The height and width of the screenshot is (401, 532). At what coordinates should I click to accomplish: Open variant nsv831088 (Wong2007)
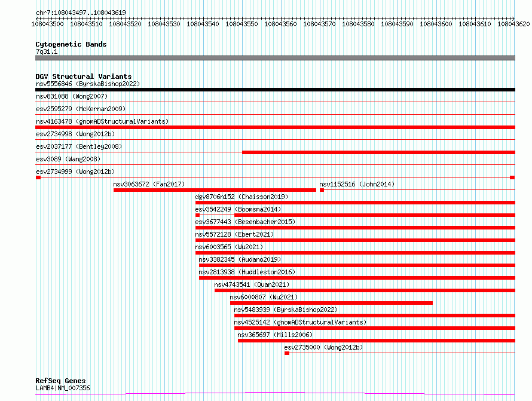coord(72,96)
